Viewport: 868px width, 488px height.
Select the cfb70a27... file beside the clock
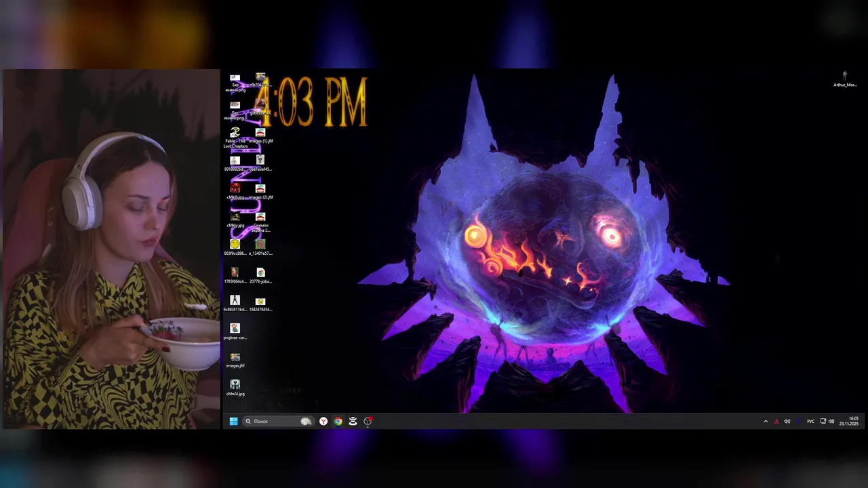point(260,81)
